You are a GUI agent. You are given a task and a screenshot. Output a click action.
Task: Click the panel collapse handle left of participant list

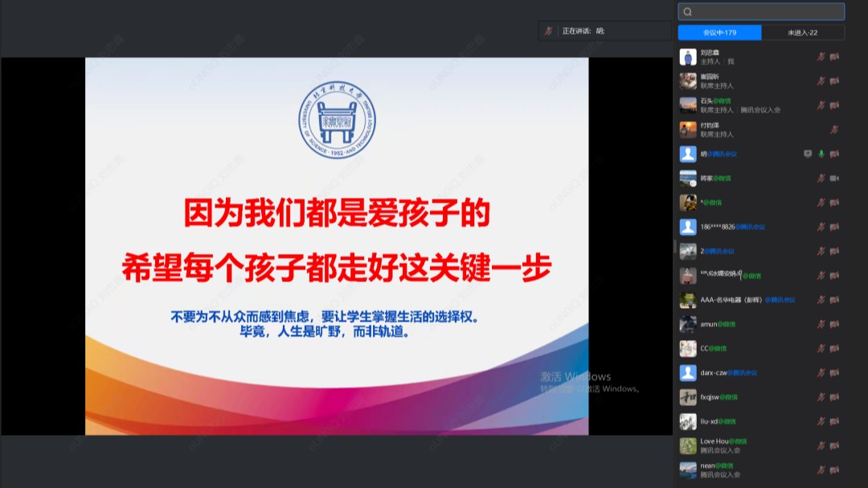point(674,246)
